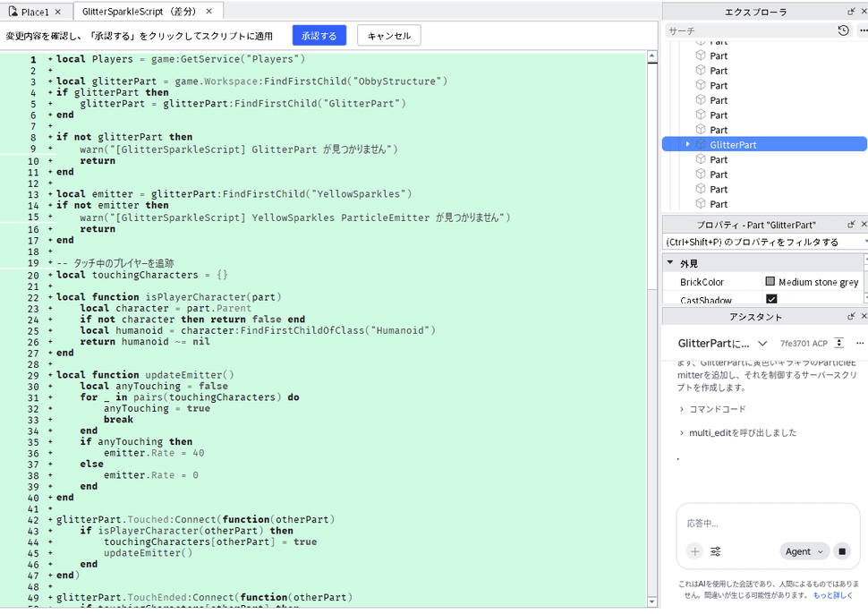
Task: Click the GlitterPart が見つかりません warn line
Action: pyautogui.click(x=239, y=149)
